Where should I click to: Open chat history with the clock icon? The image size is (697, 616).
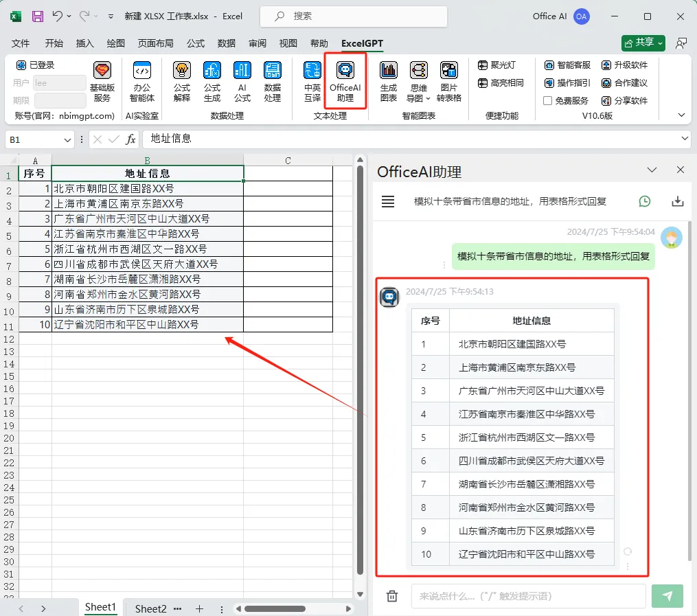tap(645, 201)
